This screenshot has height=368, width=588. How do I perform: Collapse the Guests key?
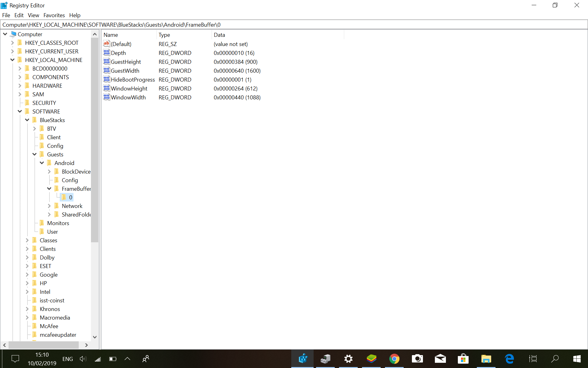[35, 154]
